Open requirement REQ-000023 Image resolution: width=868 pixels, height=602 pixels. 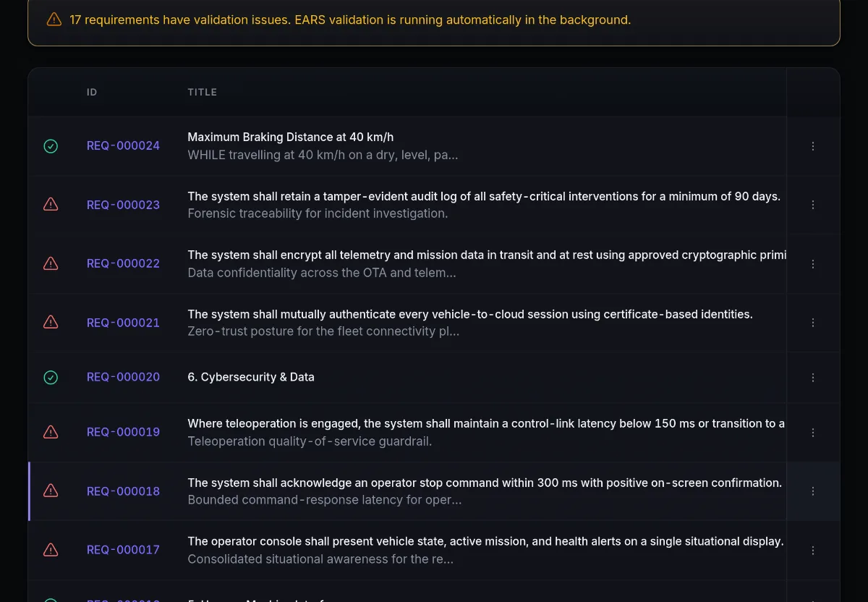(x=123, y=205)
